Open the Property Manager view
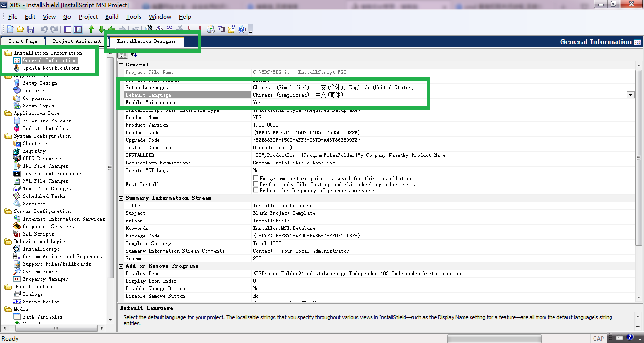This screenshot has height=343, width=644. [x=45, y=279]
